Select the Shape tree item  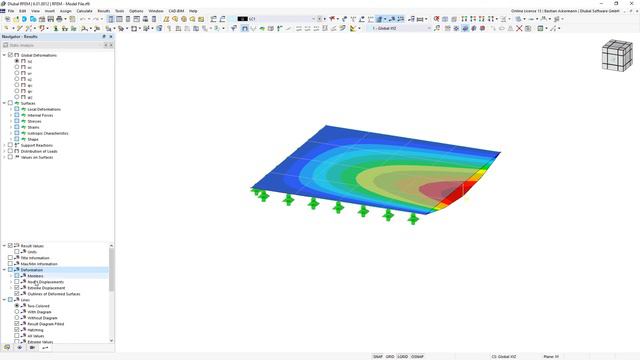pyautogui.click(x=33, y=139)
